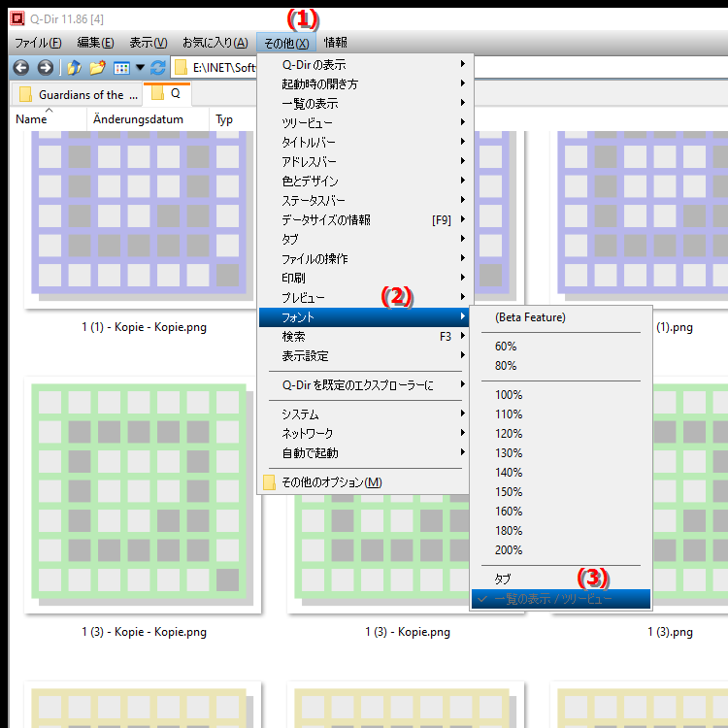Image resolution: width=728 pixels, height=728 pixels.
Task: Open the プレビュー menu entry
Action: coord(363,298)
